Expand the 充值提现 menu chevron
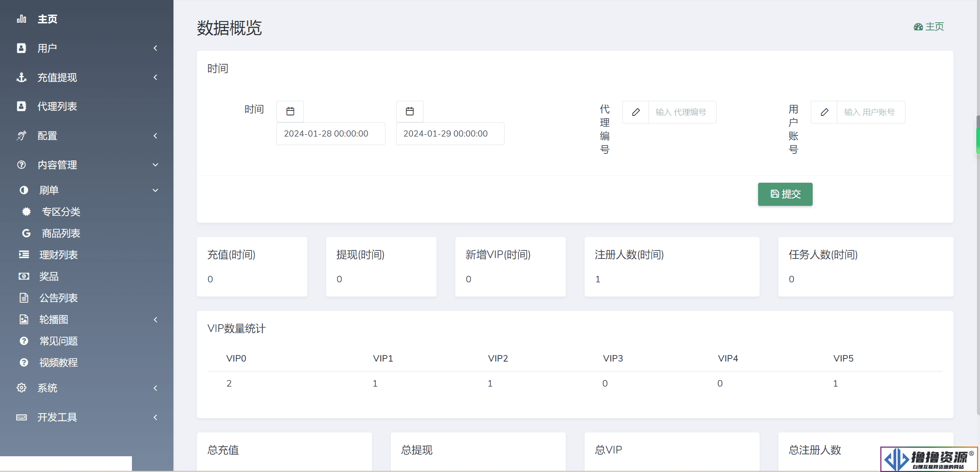The height and width of the screenshot is (472, 980). click(x=155, y=77)
